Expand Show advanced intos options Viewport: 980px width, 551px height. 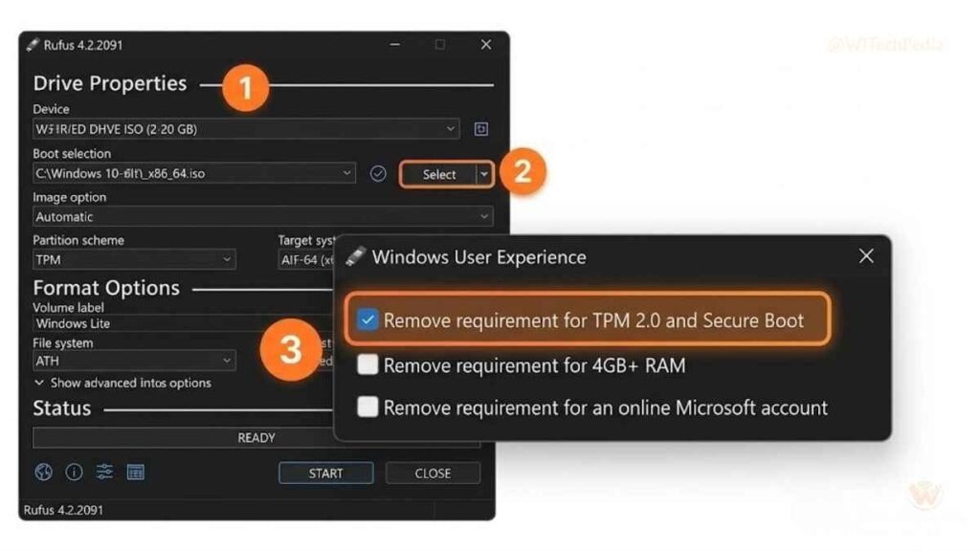point(122,383)
